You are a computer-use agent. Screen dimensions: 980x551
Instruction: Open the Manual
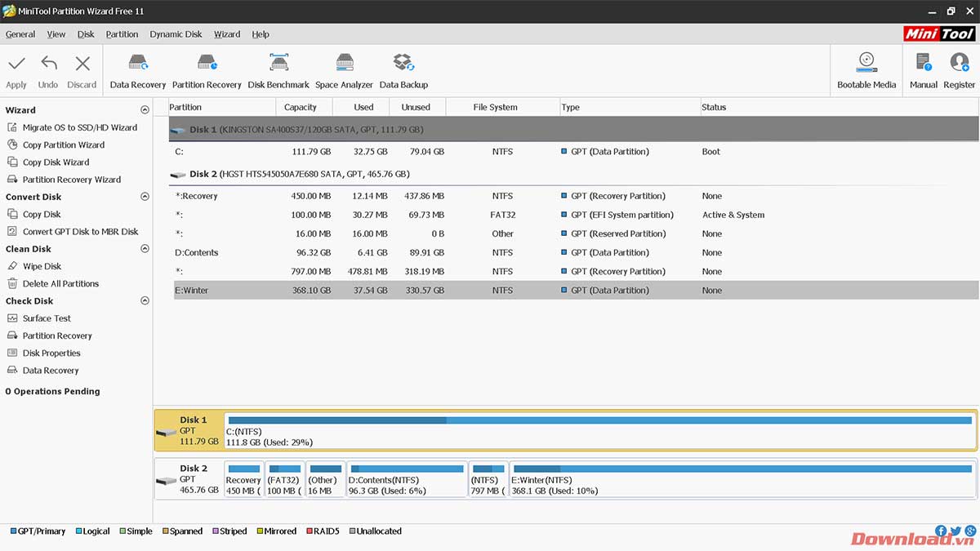pos(924,71)
